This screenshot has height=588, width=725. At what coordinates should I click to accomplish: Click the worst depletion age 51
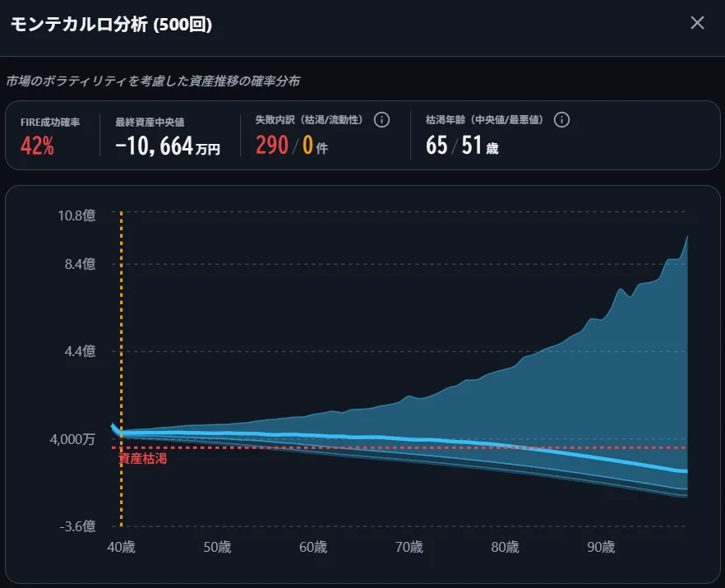[472, 145]
